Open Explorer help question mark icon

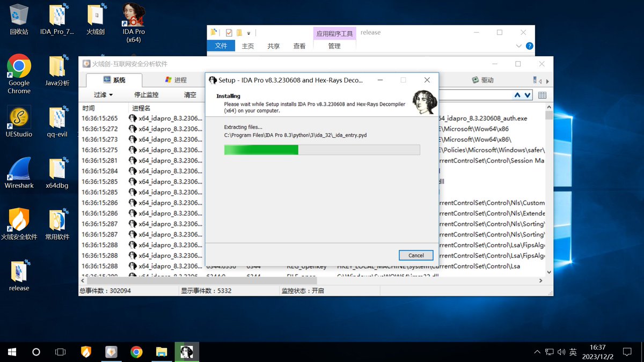[x=529, y=46]
